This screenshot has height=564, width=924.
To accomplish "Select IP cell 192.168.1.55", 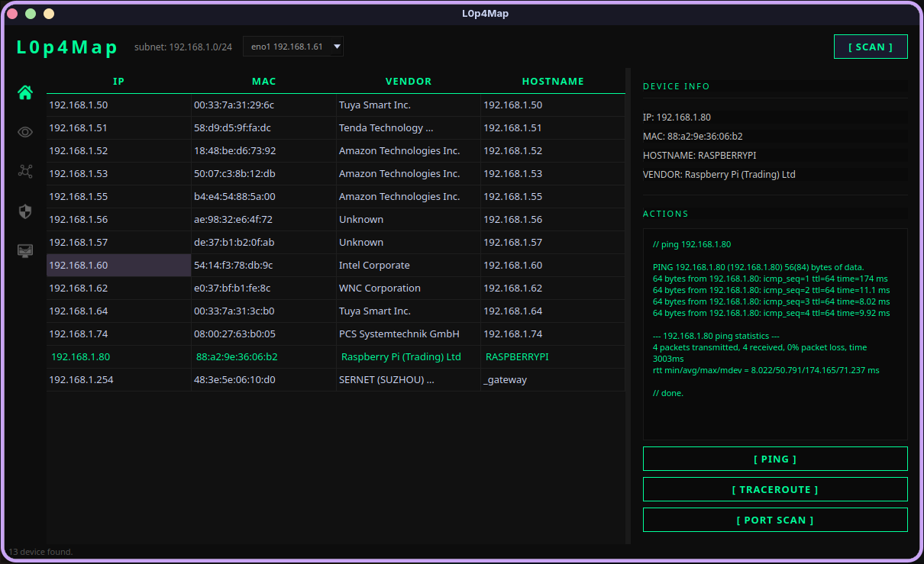I will 118,197.
